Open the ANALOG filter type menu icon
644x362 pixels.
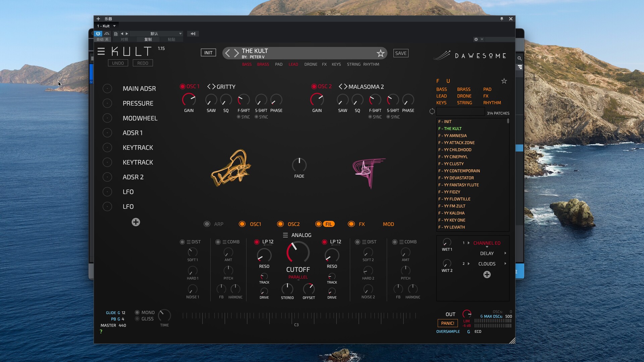pyautogui.click(x=285, y=235)
